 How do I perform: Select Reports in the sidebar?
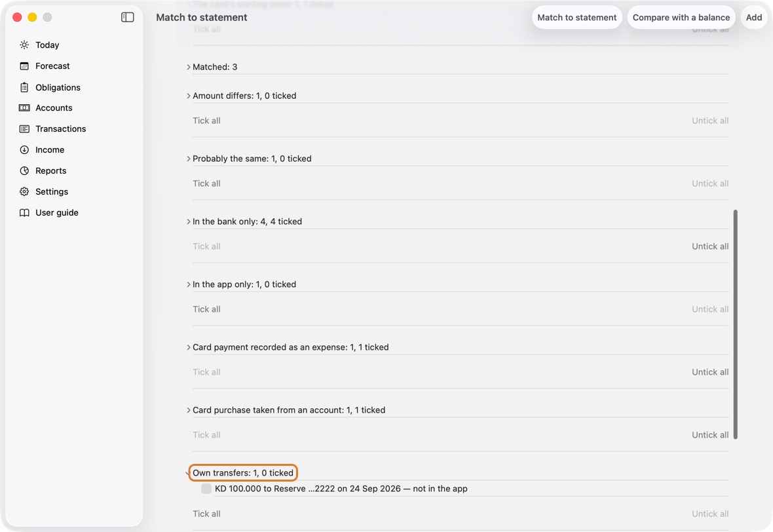point(51,170)
